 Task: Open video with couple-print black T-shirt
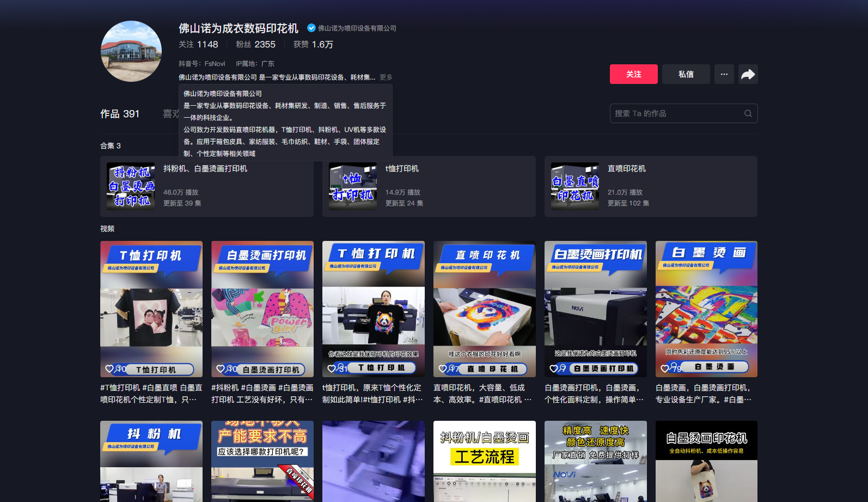(151, 309)
